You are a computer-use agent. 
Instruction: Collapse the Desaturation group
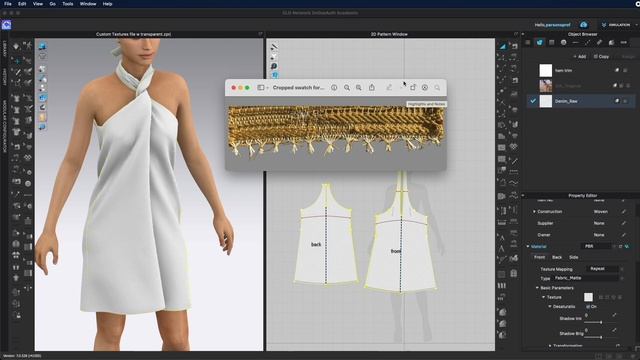click(x=549, y=307)
